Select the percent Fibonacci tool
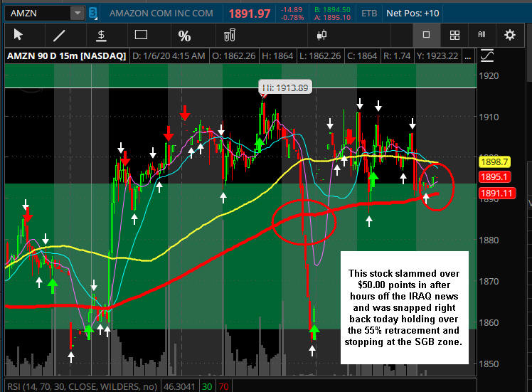532x392 pixels. 184,36
